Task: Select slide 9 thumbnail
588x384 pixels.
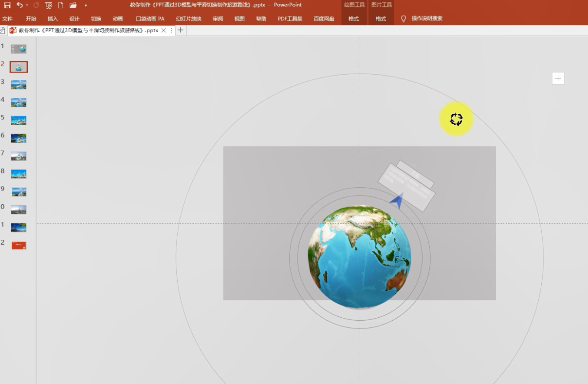Action: pos(19,192)
